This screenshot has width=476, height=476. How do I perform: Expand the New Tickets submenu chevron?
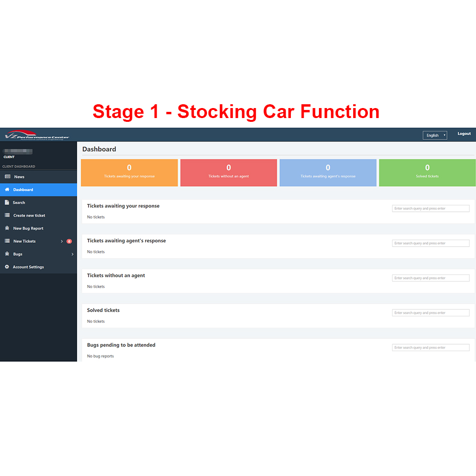click(x=61, y=241)
